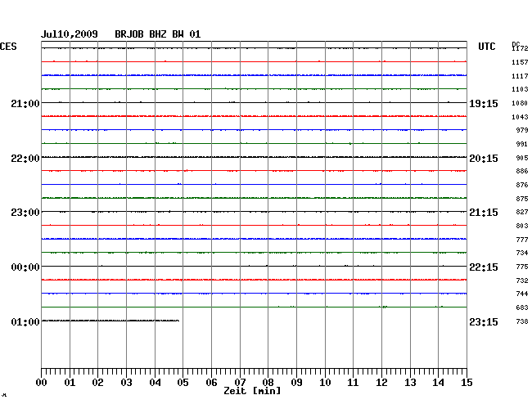Screen dimensions: 532x404
Task: Select DC value 1080
Action: [x=520, y=103]
